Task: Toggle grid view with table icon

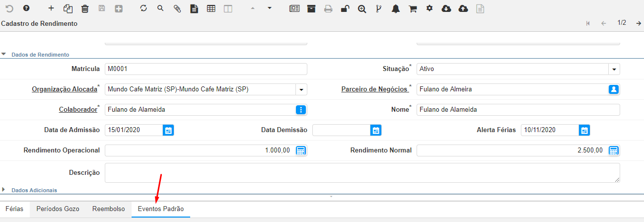Action: pos(211,8)
